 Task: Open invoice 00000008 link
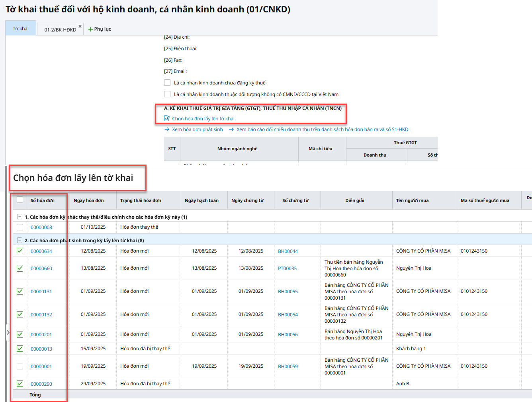coord(41,227)
